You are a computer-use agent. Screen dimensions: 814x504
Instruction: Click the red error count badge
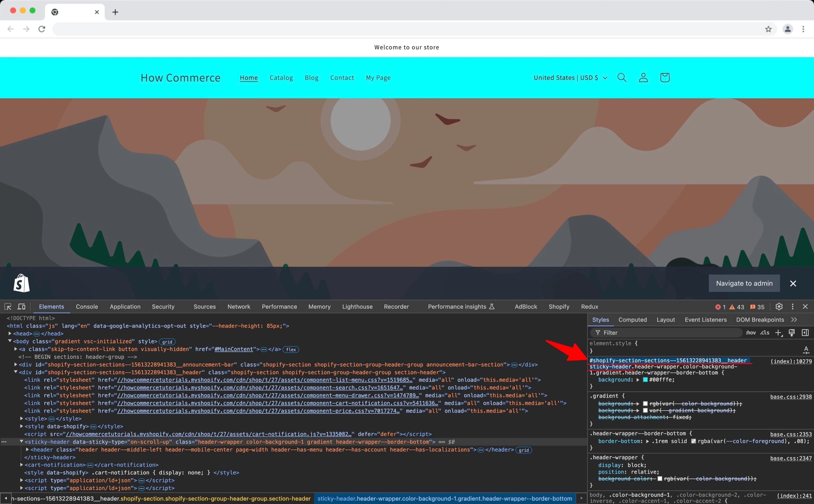click(720, 307)
